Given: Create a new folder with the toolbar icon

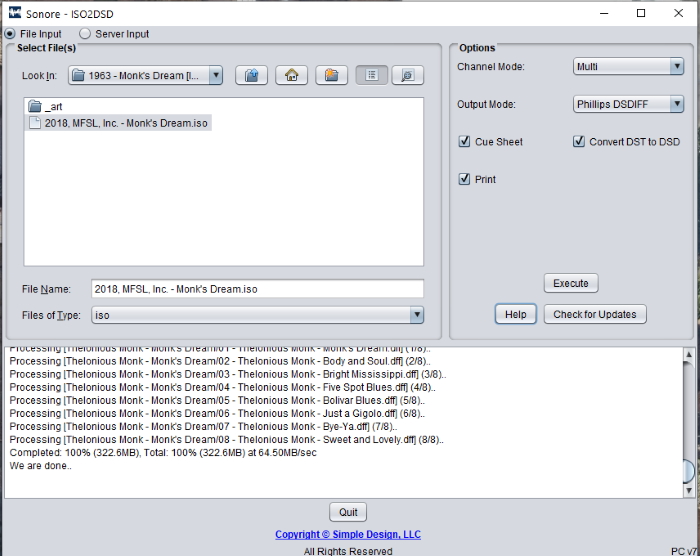Looking at the screenshot, I should (331, 75).
